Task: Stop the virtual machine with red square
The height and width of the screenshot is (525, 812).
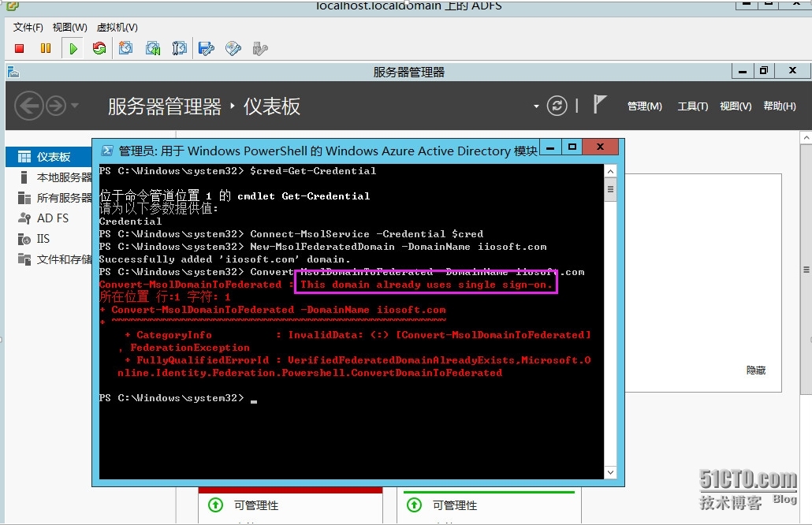Action: click(20, 49)
